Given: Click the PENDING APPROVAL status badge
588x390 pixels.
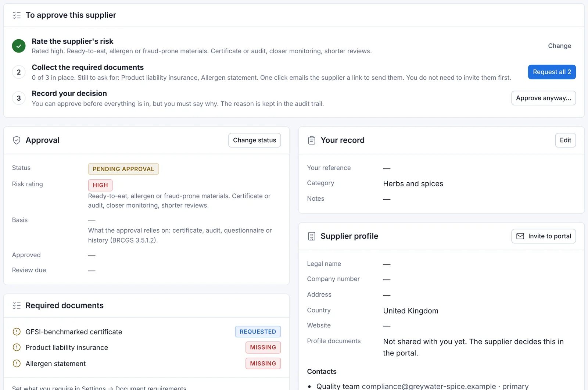Looking at the screenshot, I should tap(123, 169).
